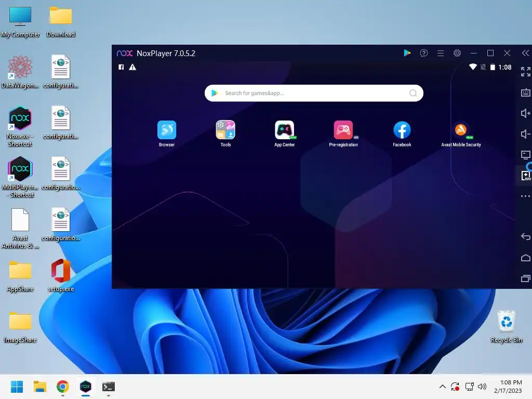Image resolution: width=532 pixels, height=399 pixels.
Task: Open the terminal from taskbar
Action: coord(109,387)
